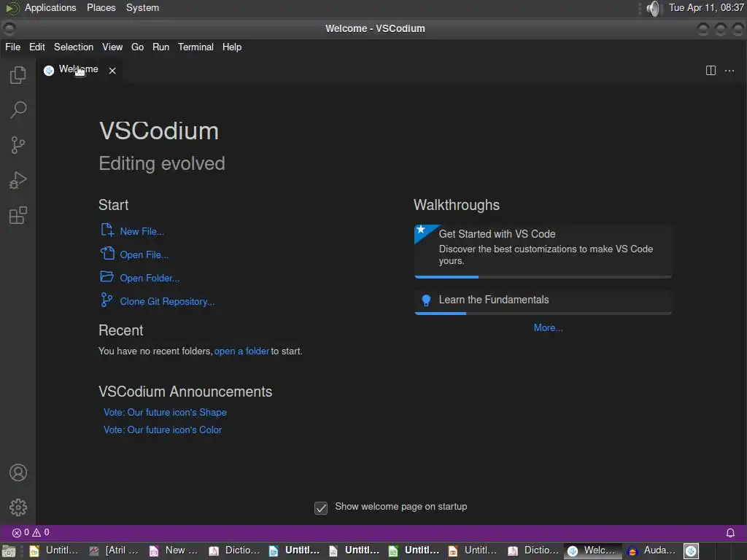The width and height of the screenshot is (747, 560).
Task: Click the Open File icon under Start
Action: (107, 253)
